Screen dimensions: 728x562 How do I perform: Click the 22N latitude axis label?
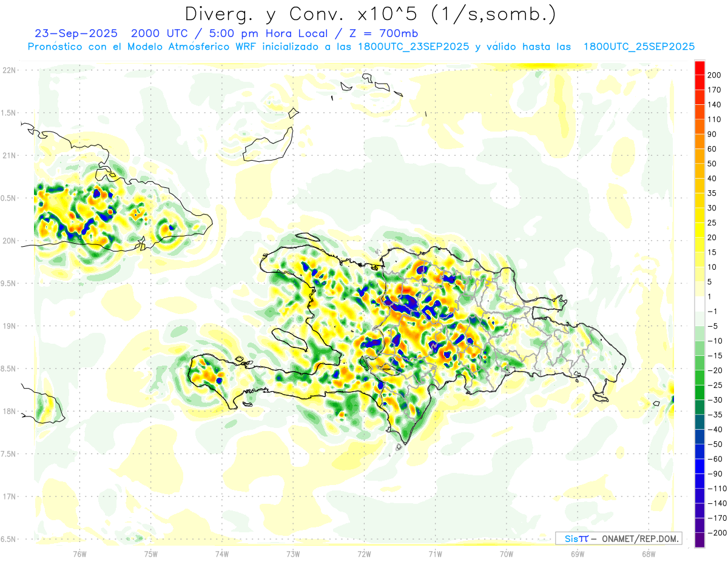point(10,70)
